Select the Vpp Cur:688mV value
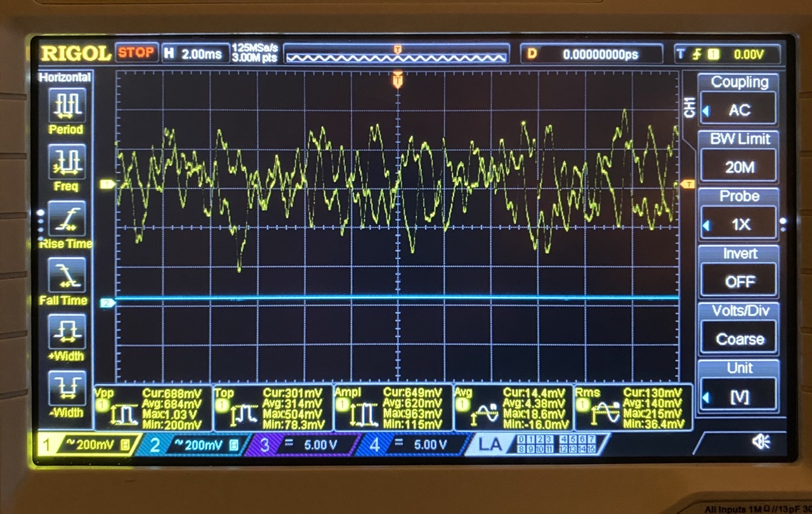The height and width of the screenshot is (514, 812). (172, 392)
